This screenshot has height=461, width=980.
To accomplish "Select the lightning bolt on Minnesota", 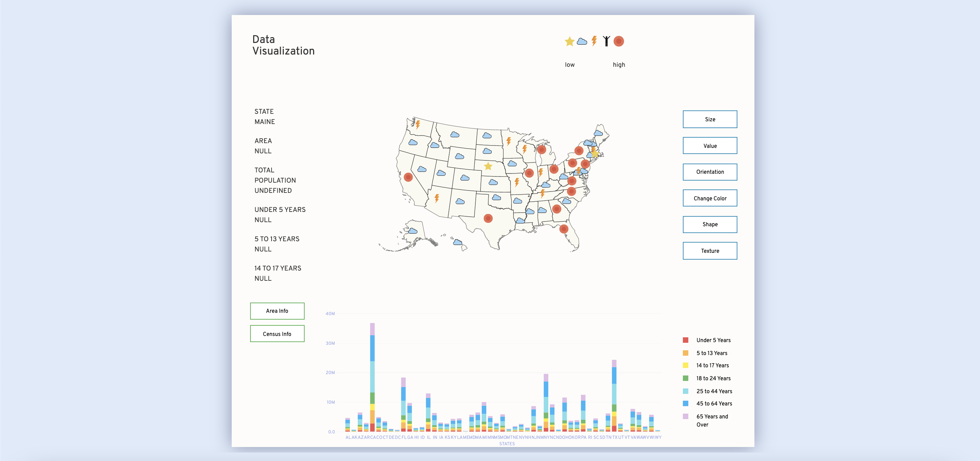I will point(509,141).
